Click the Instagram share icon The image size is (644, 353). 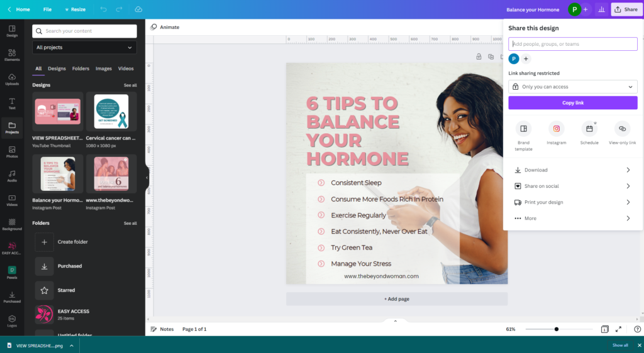coord(556,129)
